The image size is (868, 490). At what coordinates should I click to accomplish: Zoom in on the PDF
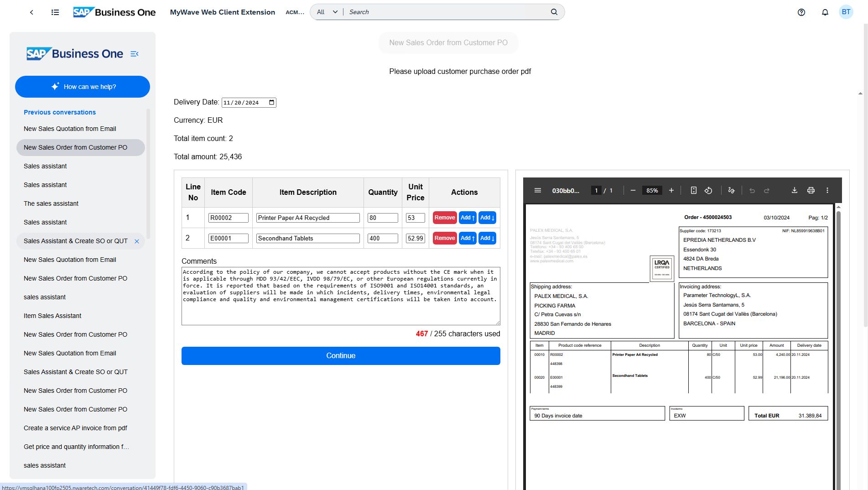[671, 190]
